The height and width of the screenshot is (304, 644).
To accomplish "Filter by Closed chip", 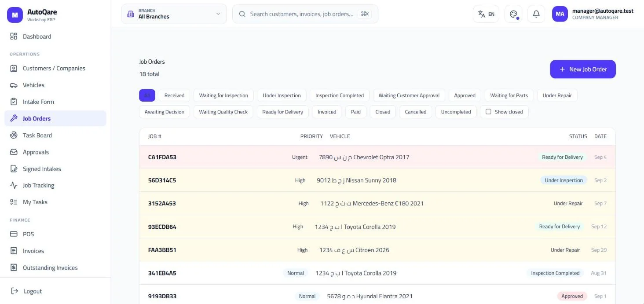I will click(383, 112).
